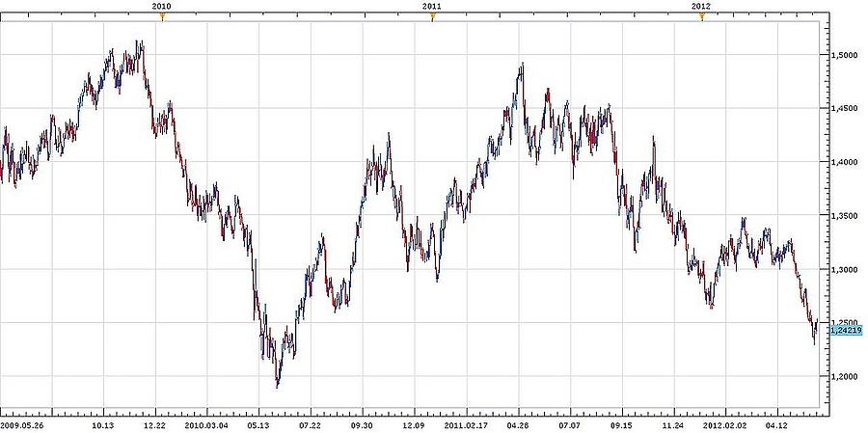Select the 05.13 date on time axis

(258, 422)
